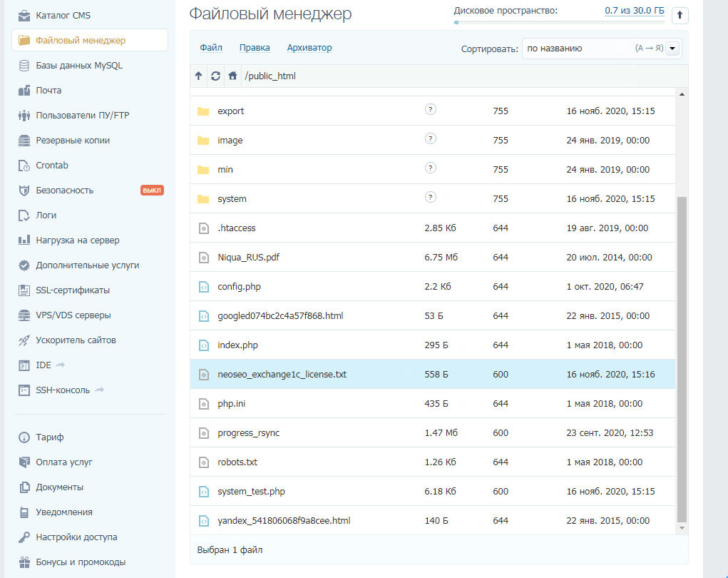Select the robots.txt file
This screenshot has width=728, height=578.
coord(433,462)
